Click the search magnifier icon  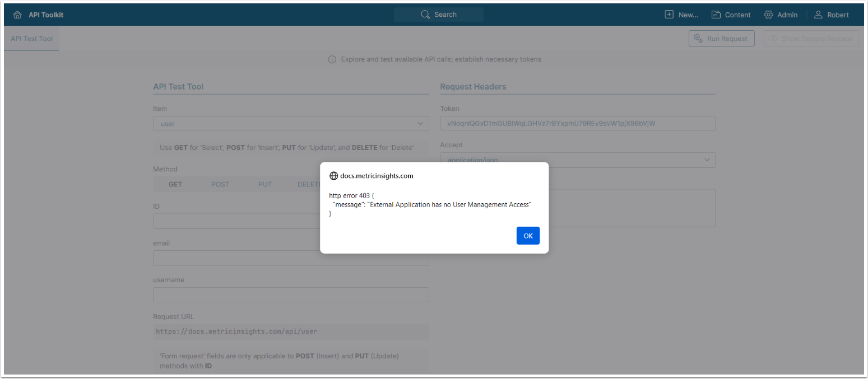pos(425,15)
